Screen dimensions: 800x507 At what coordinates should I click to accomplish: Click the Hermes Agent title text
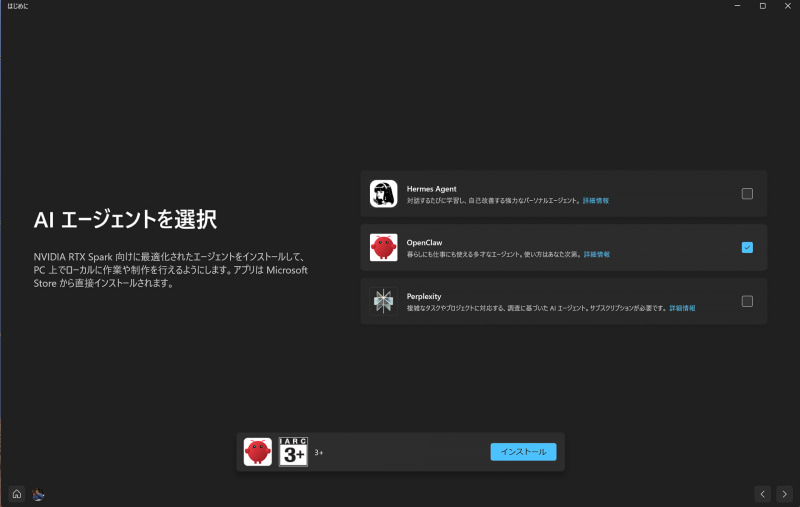coord(432,189)
